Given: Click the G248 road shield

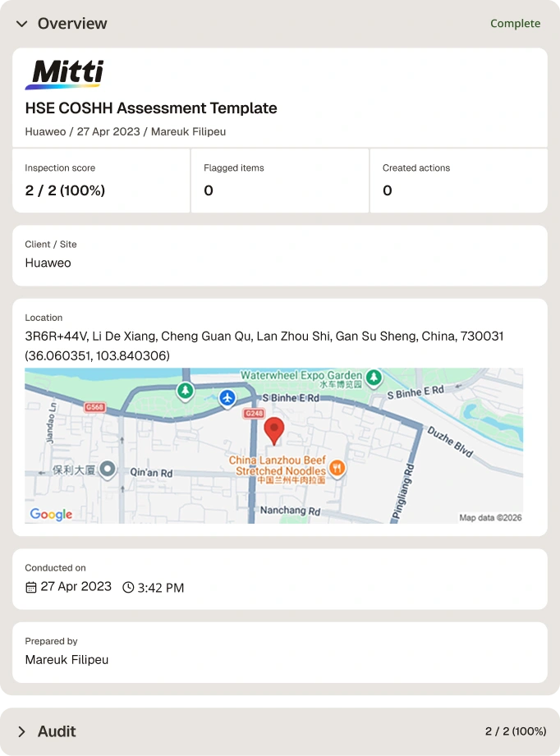Looking at the screenshot, I should click(255, 413).
